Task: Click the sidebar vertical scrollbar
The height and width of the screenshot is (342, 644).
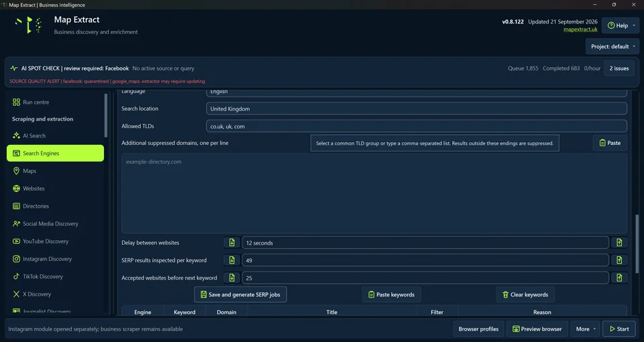Action: (106, 116)
